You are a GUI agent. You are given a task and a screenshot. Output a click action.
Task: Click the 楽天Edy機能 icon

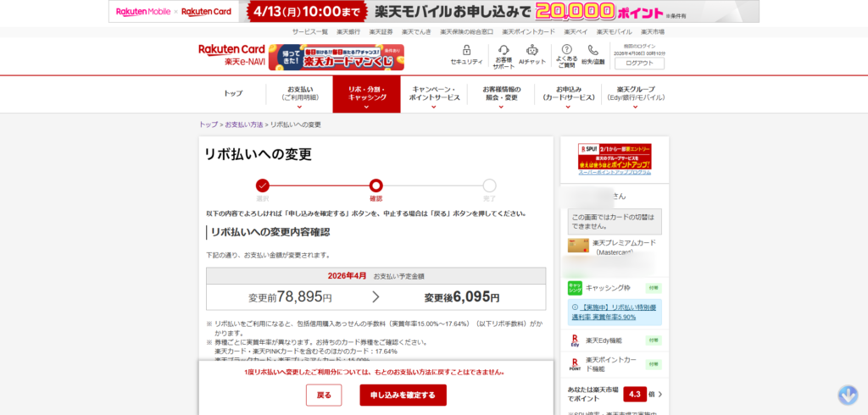click(576, 340)
